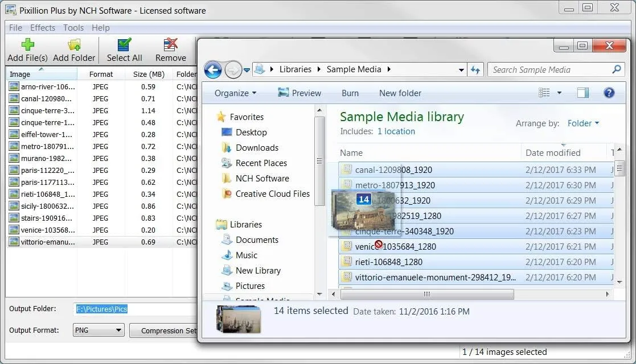Sort Pixillion list by Size (MB) header
This screenshot has height=364, width=636.
point(149,74)
